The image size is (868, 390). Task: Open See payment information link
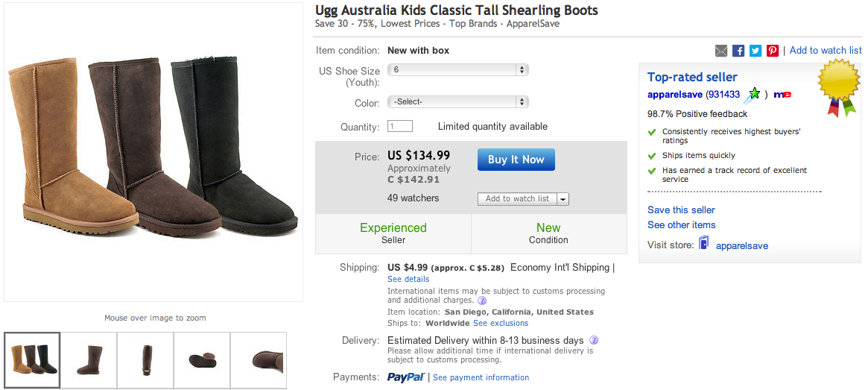pos(481,377)
